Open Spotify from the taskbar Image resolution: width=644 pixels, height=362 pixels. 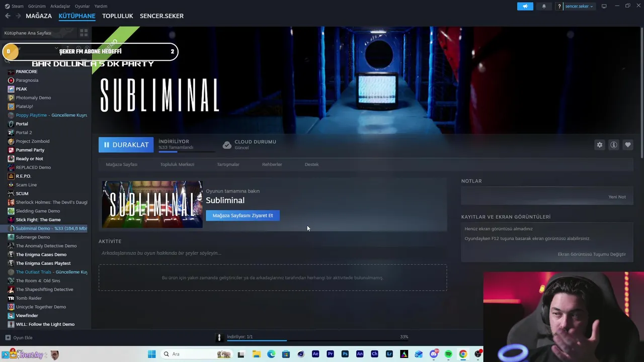point(448,354)
